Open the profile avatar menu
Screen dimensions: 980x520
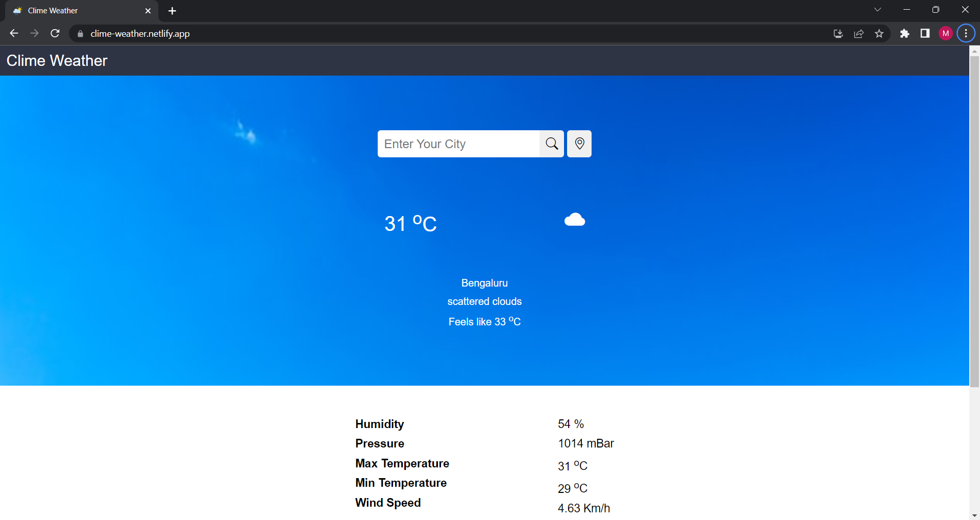click(x=945, y=33)
